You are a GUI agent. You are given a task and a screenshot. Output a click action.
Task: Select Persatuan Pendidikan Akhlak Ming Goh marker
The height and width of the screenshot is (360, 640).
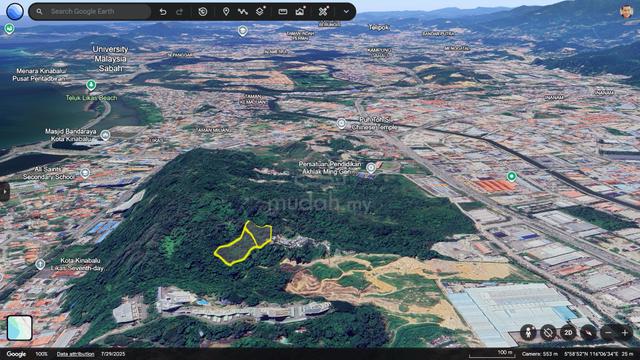(371, 167)
